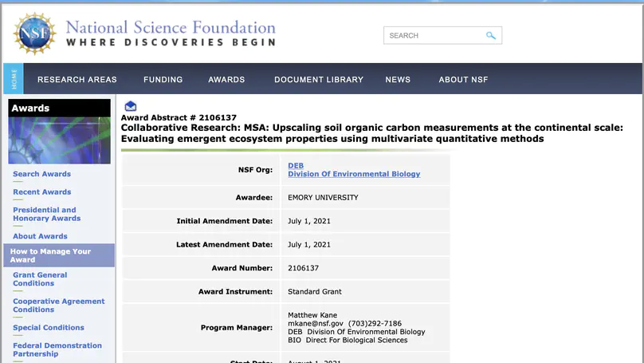This screenshot has width=644, height=363.
Task: Click the Award Abstract # 2106137 heading
Action: click(x=179, y=117)
